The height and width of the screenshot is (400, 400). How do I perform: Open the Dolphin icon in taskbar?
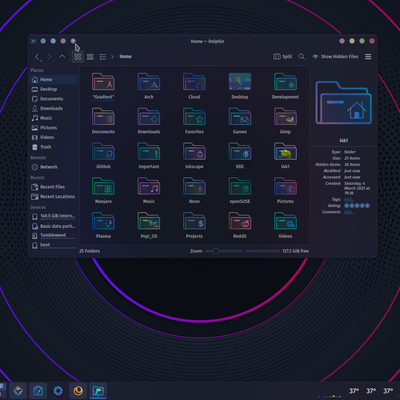click(98, 390)
